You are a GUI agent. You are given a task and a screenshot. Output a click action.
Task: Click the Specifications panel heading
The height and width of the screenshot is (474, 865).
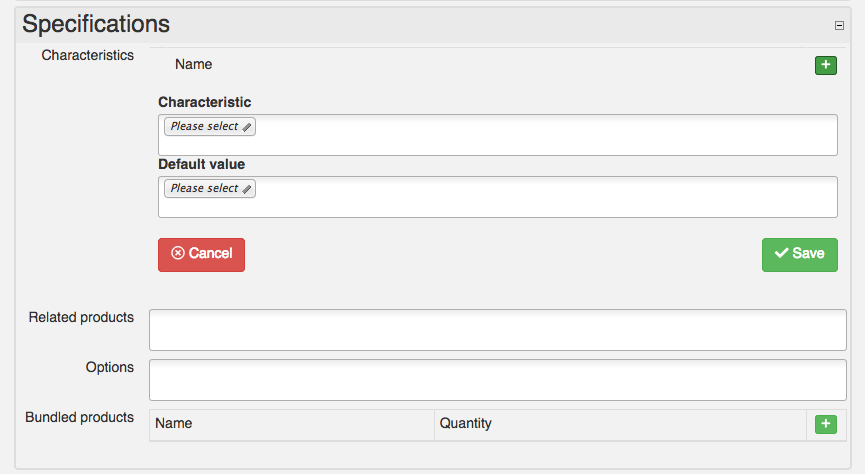[x=96, y=24]
